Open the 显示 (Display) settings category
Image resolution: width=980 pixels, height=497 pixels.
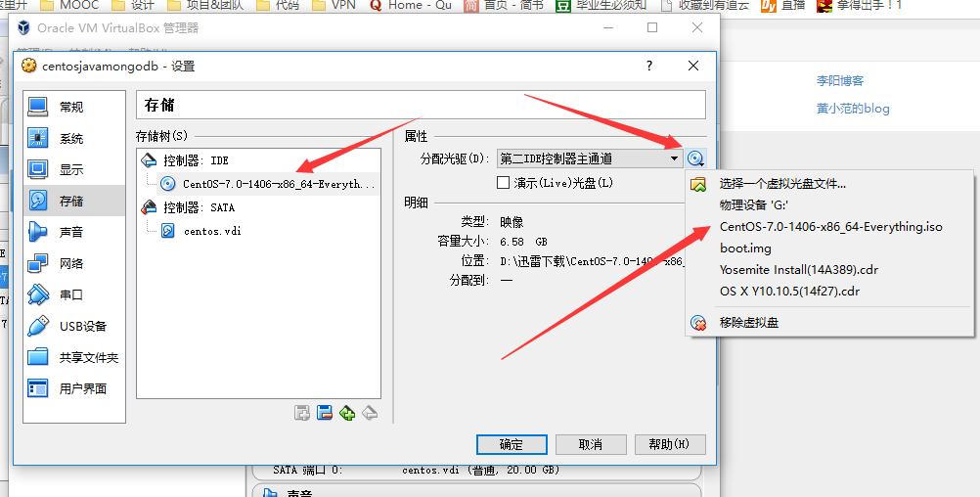pos(73,169)
